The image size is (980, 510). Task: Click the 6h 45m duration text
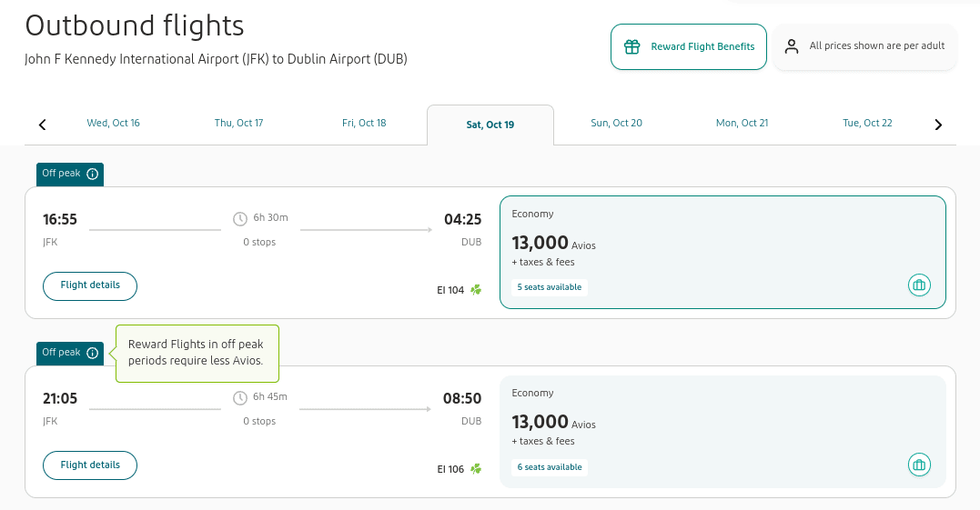coord(270,397)
